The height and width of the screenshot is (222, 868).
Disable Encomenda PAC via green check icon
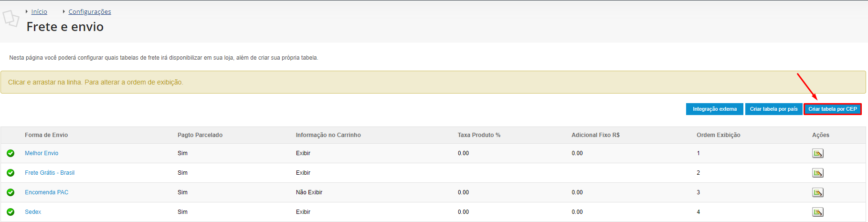point(11,192)
